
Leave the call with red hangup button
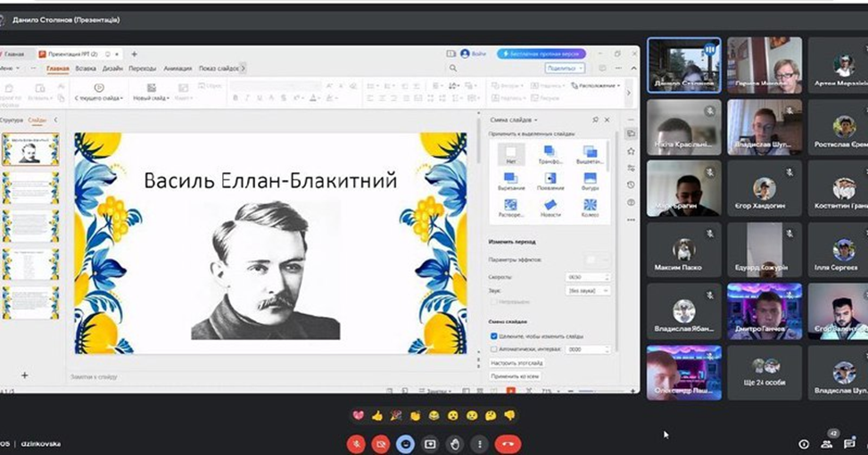[508, 444]
